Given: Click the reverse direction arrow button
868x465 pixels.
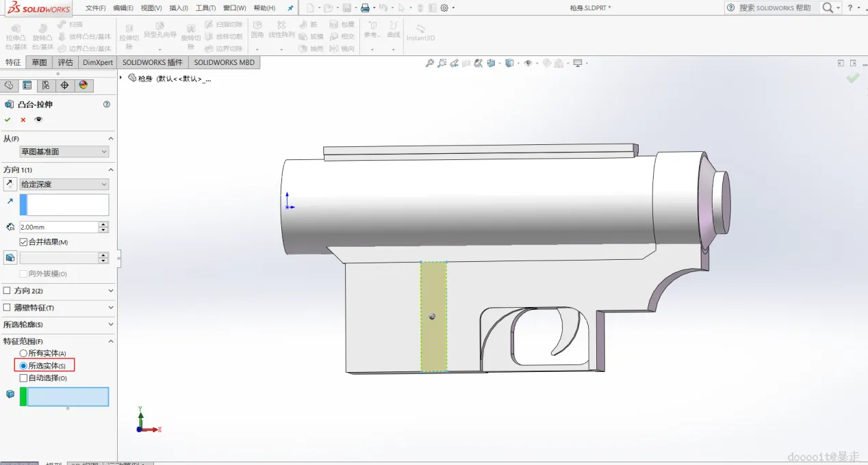Looking at the screenshot, I should point(10,184).
